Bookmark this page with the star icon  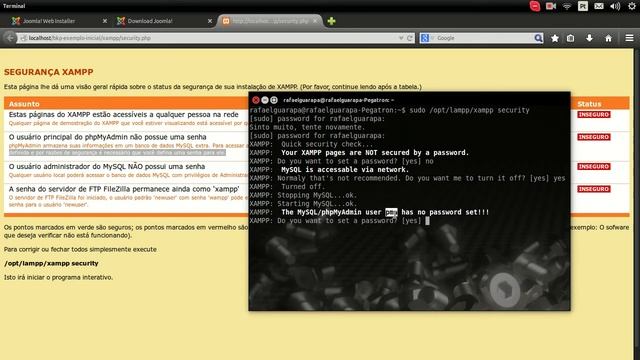[555, 38]
